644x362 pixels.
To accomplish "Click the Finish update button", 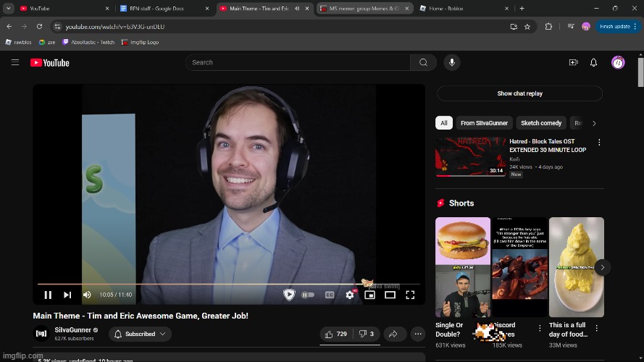I will [x=618, y=26].
